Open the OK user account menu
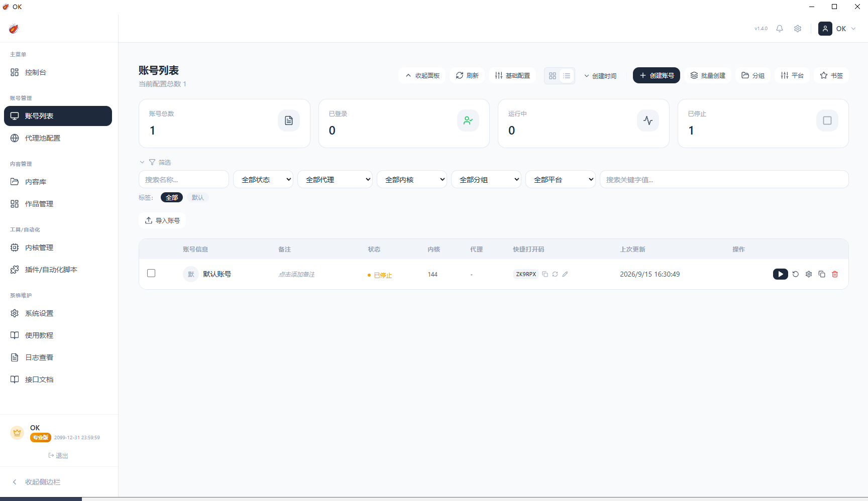 [837, 29]
